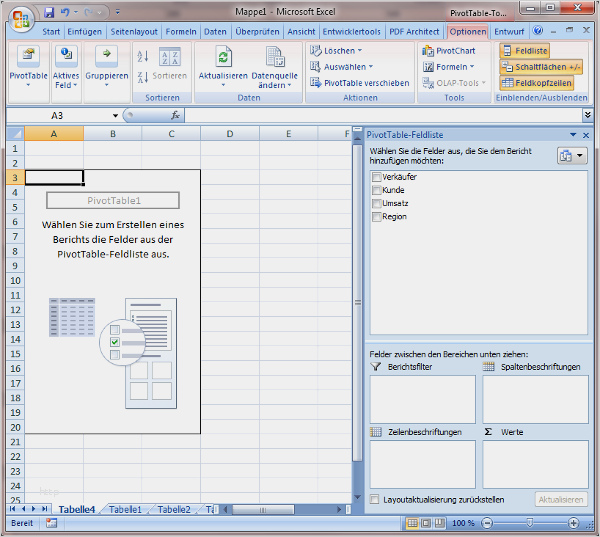
Task: Open the Office button menu
Action: pyautogui.click(x=21, y=18)
